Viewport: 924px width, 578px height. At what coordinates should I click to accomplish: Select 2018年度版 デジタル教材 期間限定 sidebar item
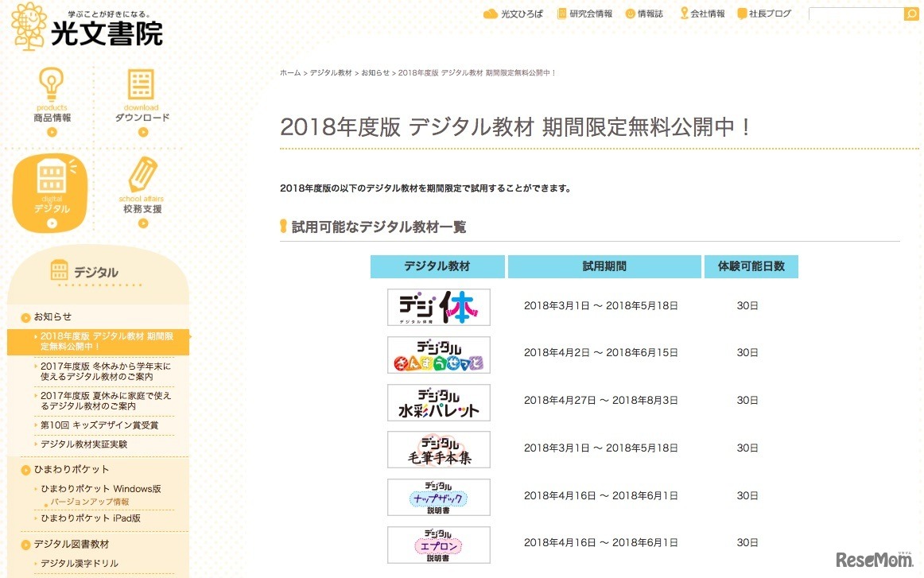point(99,342)
